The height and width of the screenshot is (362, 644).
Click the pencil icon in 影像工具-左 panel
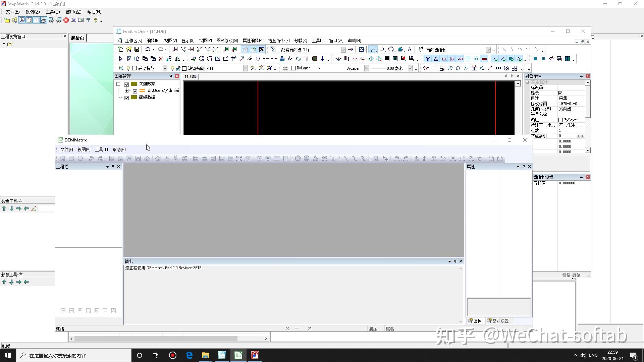click(x=34, y=208)
